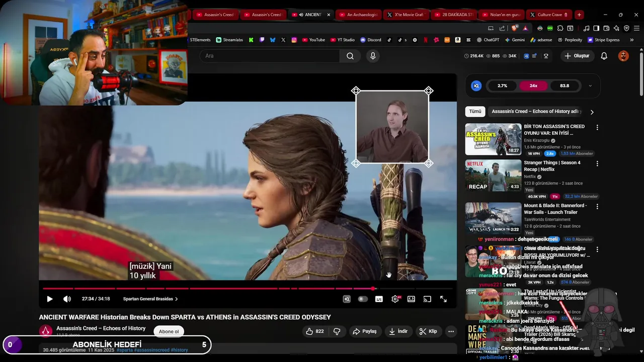Open the Netflix bookmark icon
644x362 pixels.
(426, 40)
